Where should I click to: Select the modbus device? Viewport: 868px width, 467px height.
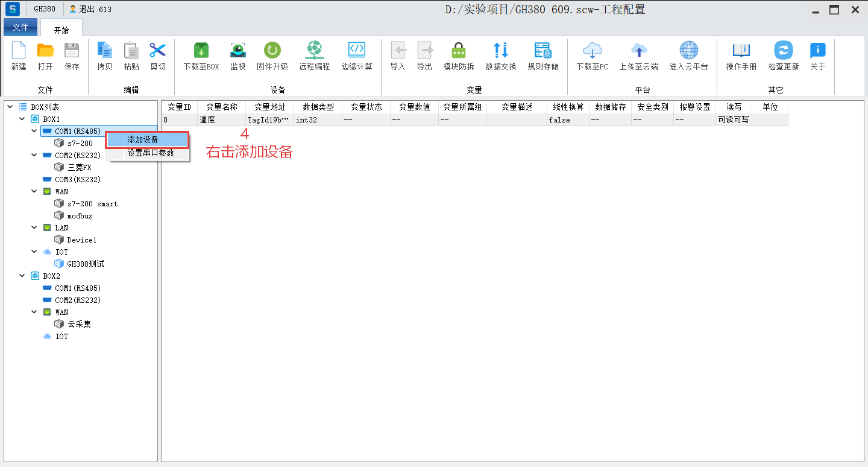click(x=80, y=216)
